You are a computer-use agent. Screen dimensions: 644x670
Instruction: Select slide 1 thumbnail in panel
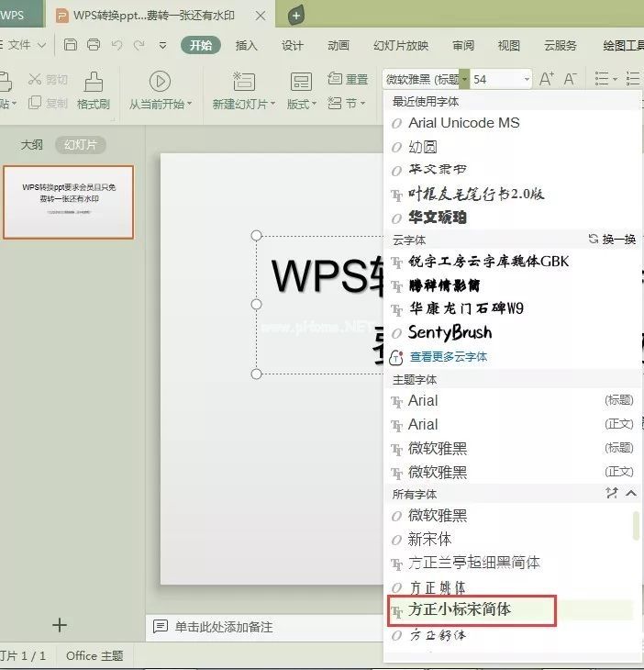69,202
